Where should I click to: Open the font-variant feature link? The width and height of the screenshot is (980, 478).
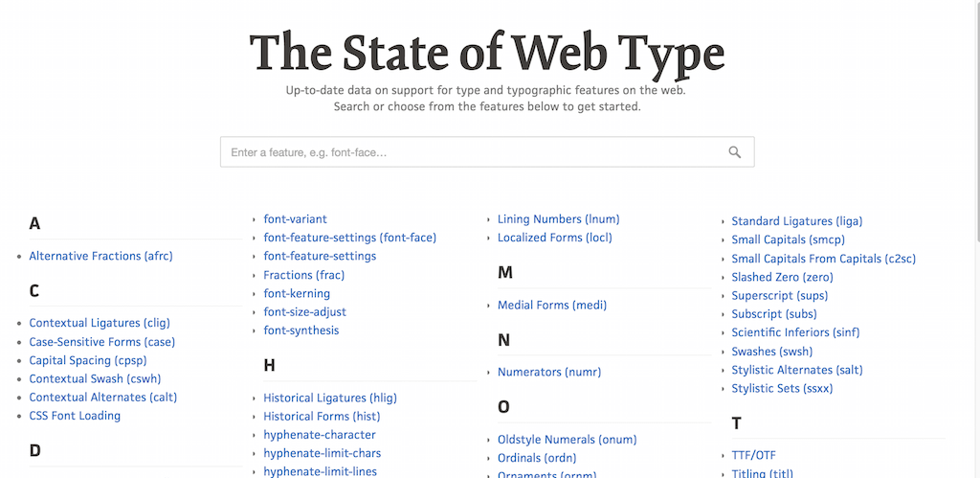(295, 219)
